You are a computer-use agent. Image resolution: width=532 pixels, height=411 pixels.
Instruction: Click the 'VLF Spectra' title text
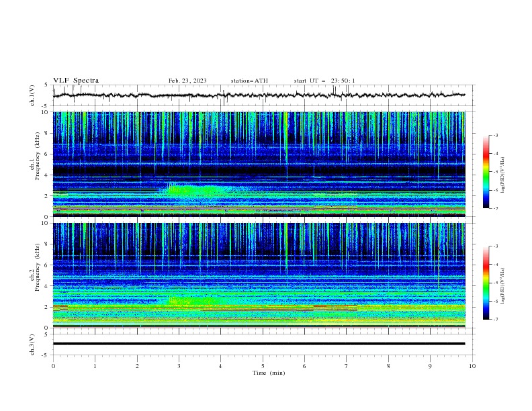pyautogui.click(x=76, y=81)
